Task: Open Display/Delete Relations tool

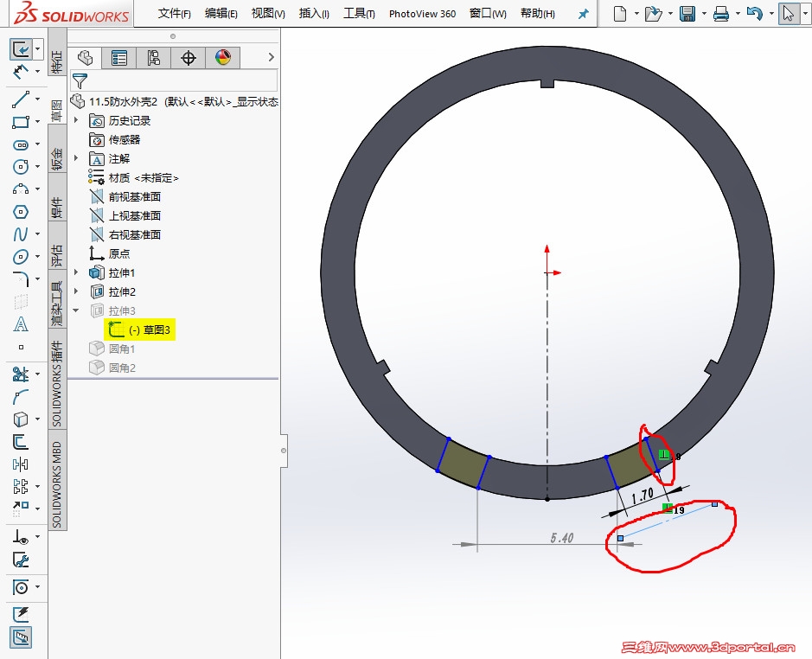Action: [x=20, y=537]
